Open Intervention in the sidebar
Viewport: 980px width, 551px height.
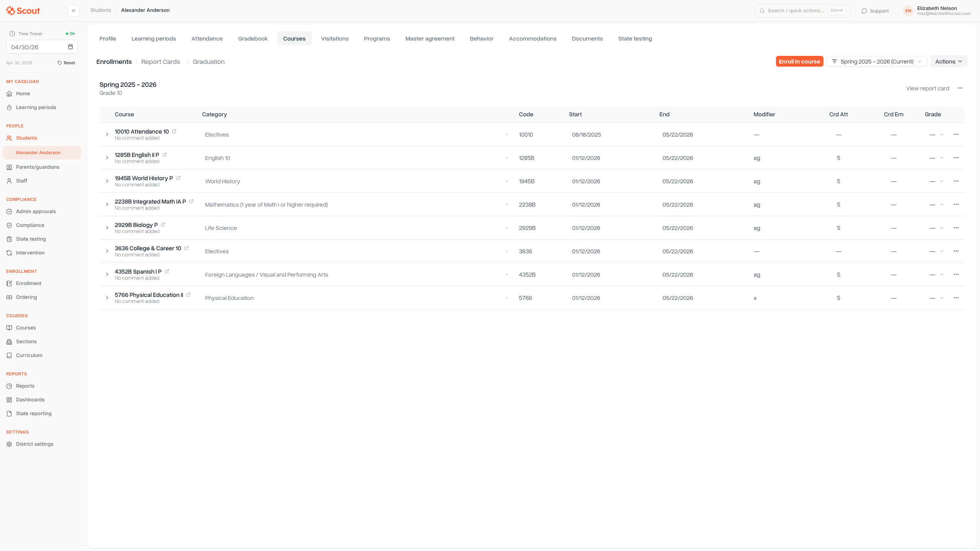click(30, 253)
